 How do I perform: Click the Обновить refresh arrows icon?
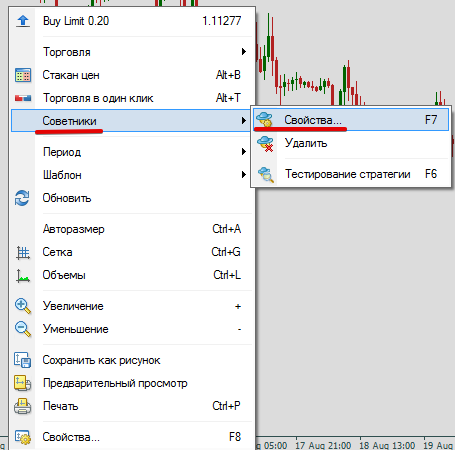(x=22, y=198)
